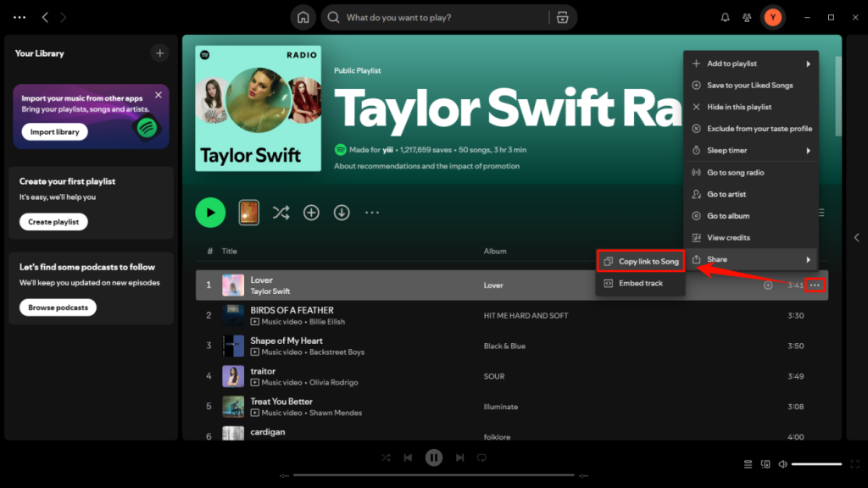Download the playlist

342,213
